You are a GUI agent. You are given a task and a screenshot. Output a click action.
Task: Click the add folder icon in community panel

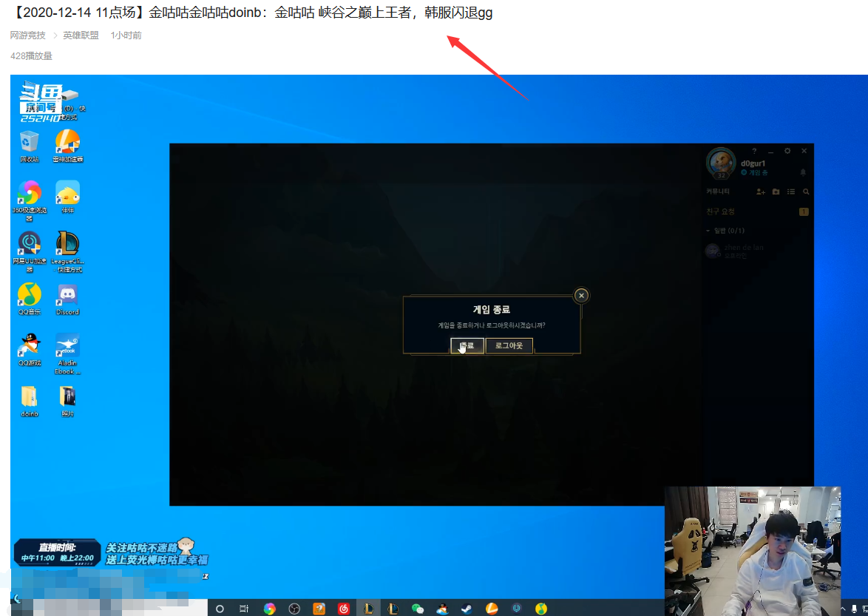pos(776,192)
